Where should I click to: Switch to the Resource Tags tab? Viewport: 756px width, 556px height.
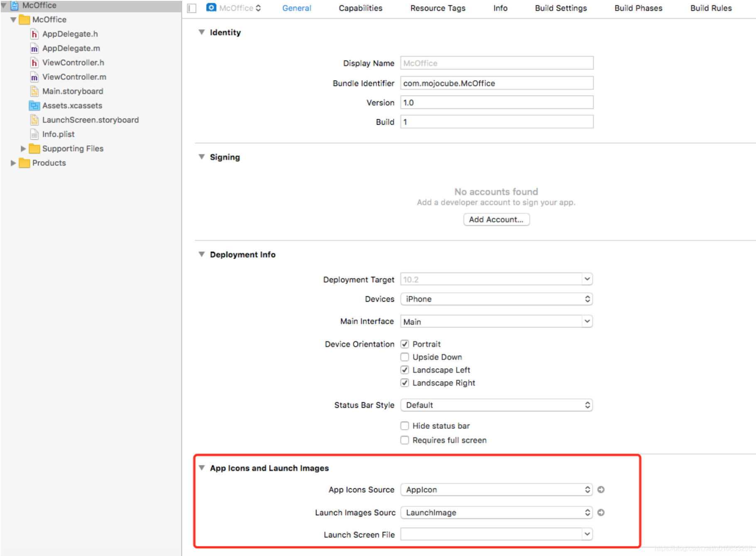click(x=438, y=8)
